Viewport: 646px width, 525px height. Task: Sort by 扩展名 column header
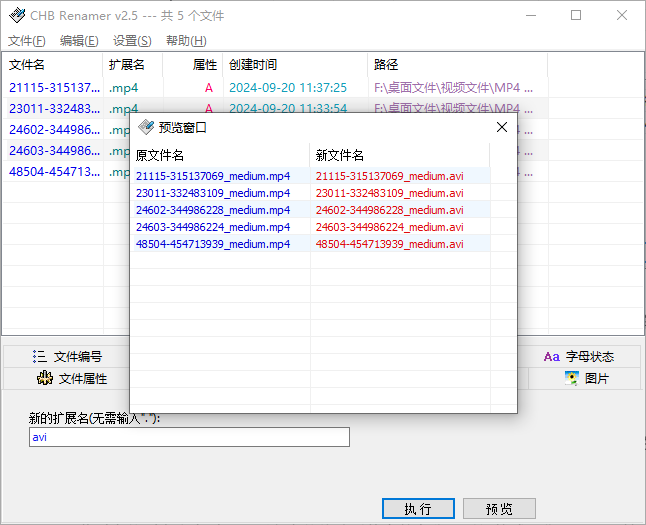pos(133,65)
